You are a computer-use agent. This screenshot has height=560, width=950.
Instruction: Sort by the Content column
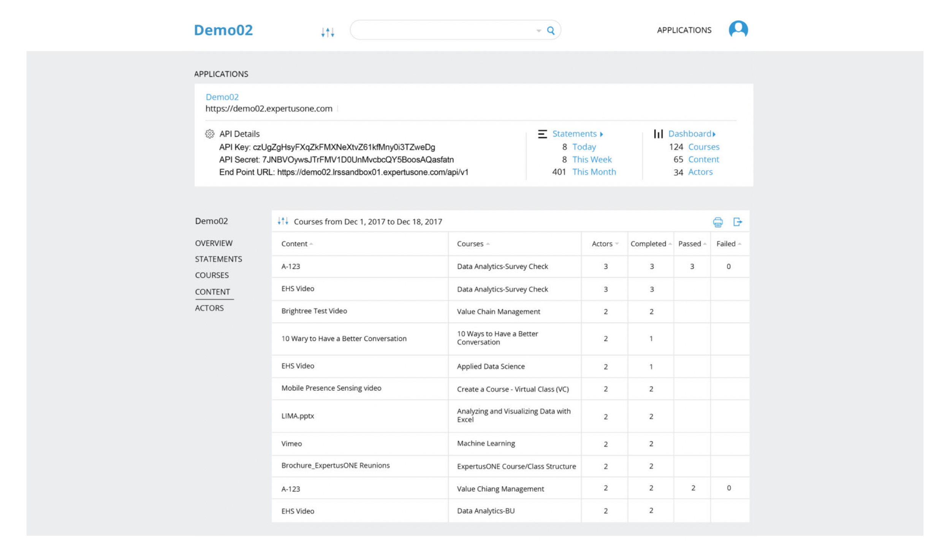point(297,244)
